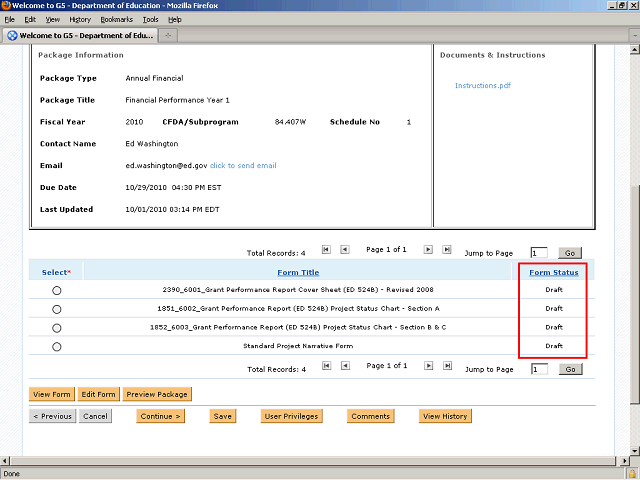
Task: Open the File menu
Action: [9, 20]
